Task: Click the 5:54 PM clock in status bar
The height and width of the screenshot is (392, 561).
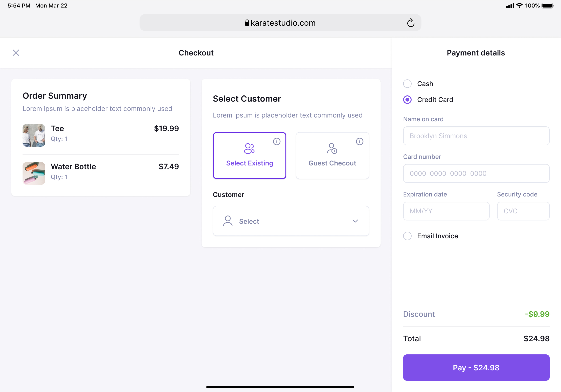Action: 19,6
